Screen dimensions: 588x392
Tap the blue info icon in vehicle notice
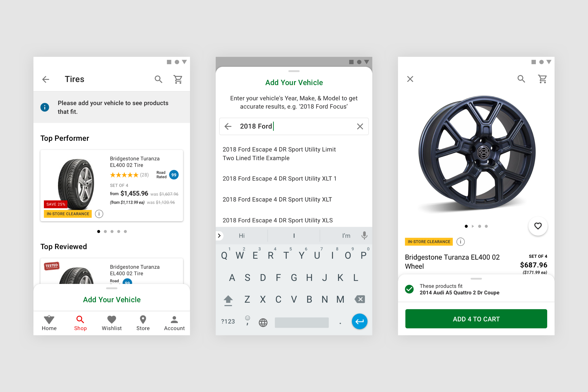point(45,107)
